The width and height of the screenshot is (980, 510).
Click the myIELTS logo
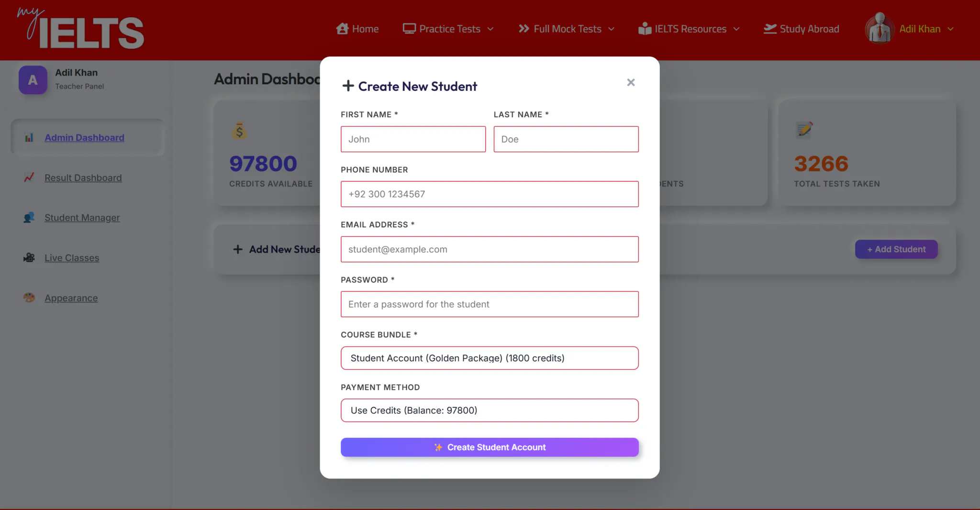click(80, 29)
